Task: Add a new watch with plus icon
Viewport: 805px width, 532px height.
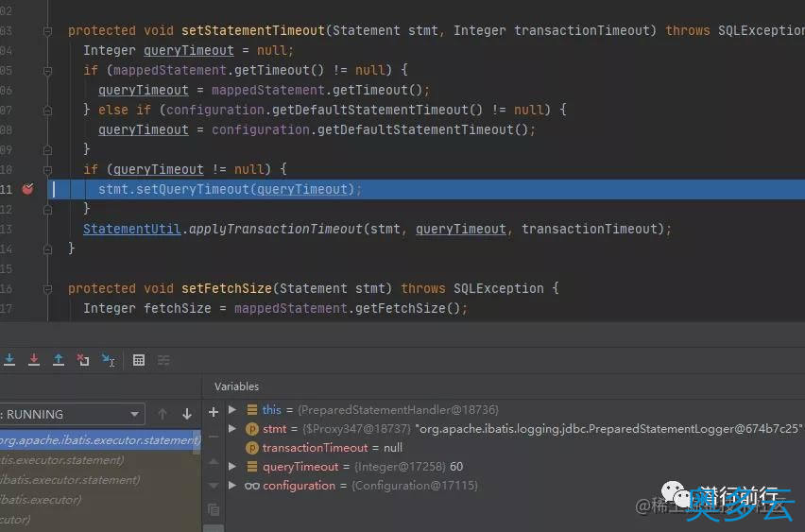Action: coord(214,412)
